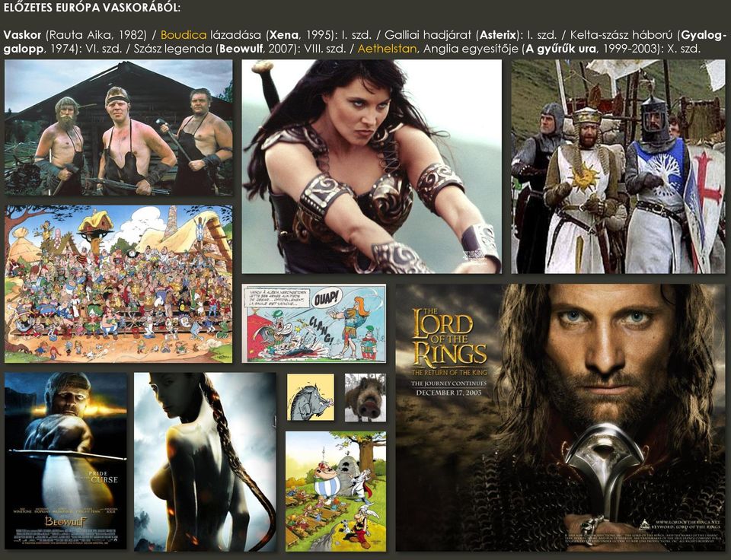Open the Asterix village crowd illustration
The width and height of the screenshot is (731, 560).
click(x=119, y=285)
